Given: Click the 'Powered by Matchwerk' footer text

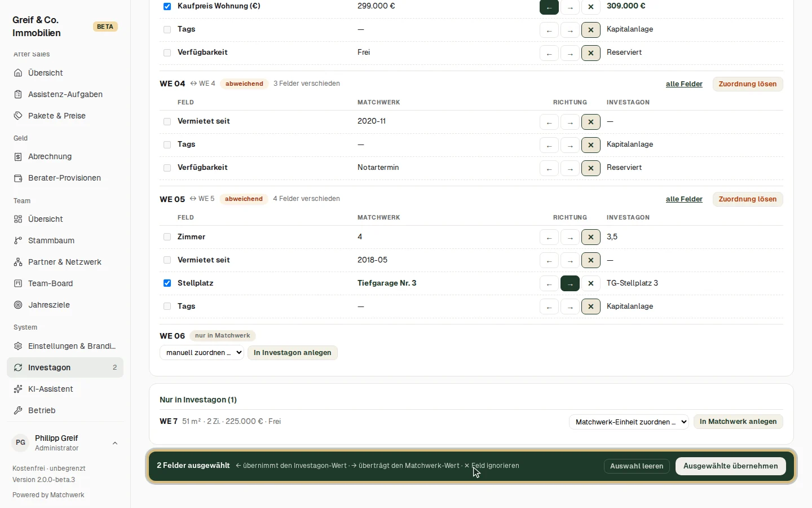Looking at the screenshot, I should pyautogui.click(x=48, y=495).
